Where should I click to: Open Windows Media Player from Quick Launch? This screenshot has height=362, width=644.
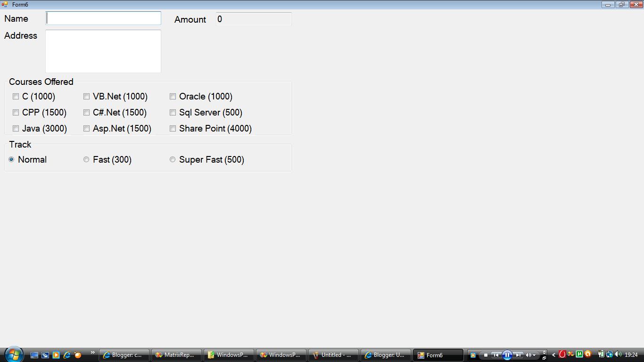click(x=56, y=355)
